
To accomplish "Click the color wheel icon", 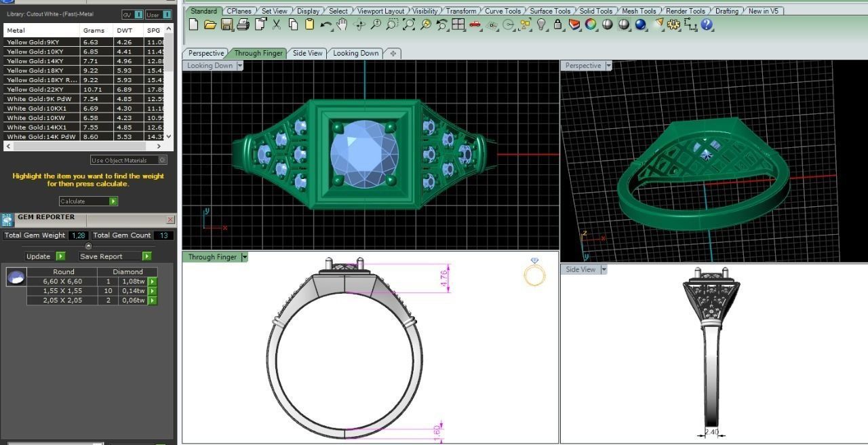I will coord(591,24).
